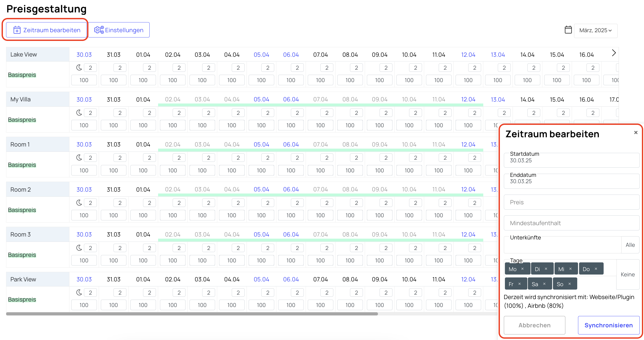Edit Lake View price field for 16.04
This screenshot has width=644, height=340.
tap(586, 80)
